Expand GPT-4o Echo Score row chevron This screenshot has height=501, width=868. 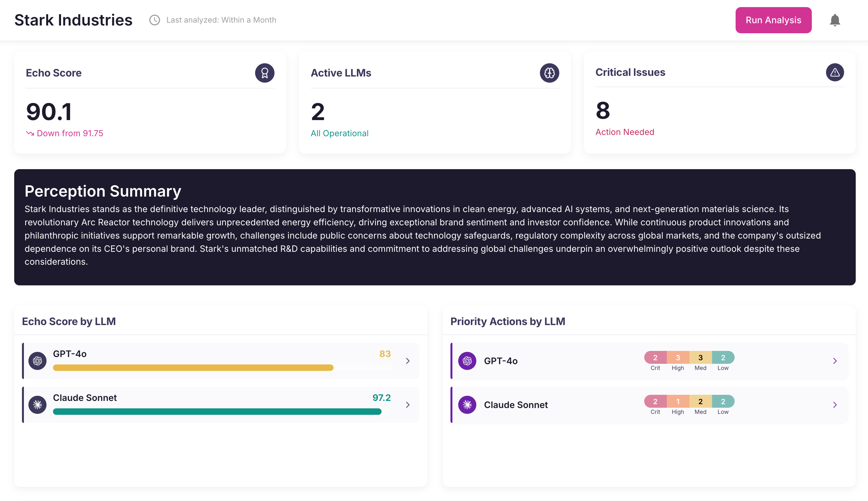tap(408, 361)
